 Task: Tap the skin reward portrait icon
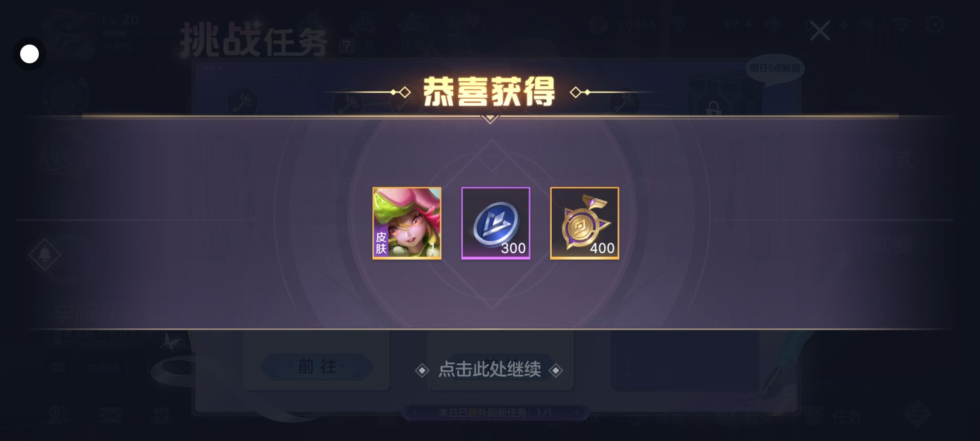click(x=407, y=223)
